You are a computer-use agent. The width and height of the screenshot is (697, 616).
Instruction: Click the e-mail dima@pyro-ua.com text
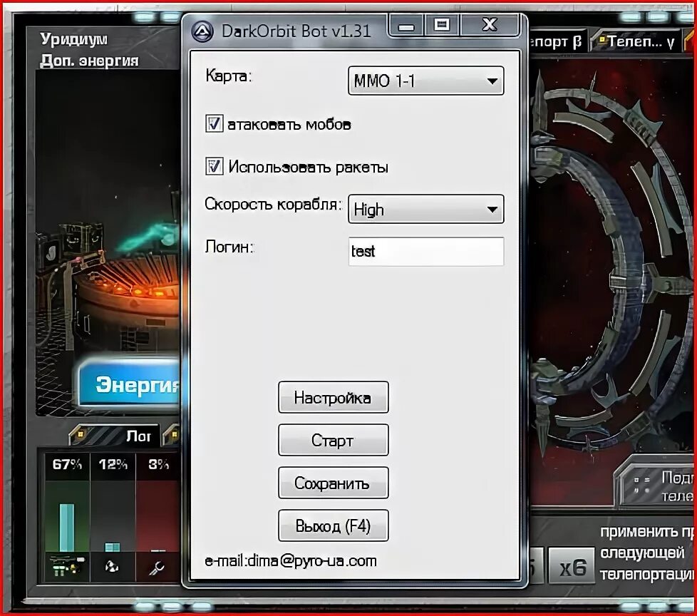tap(291, 561)
